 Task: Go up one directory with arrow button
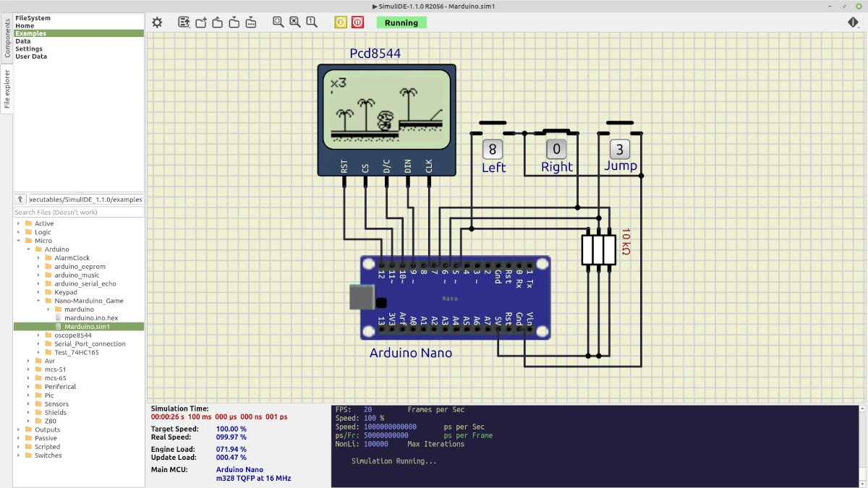tap(20, 200)
